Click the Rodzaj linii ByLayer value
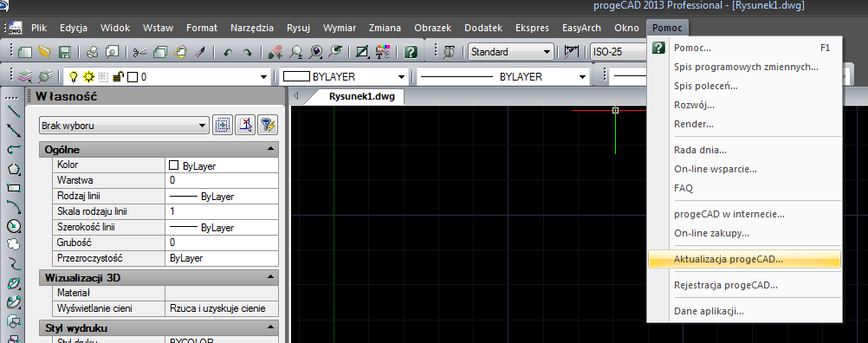This screenshot has height=343, width=868. coord(222,196)
